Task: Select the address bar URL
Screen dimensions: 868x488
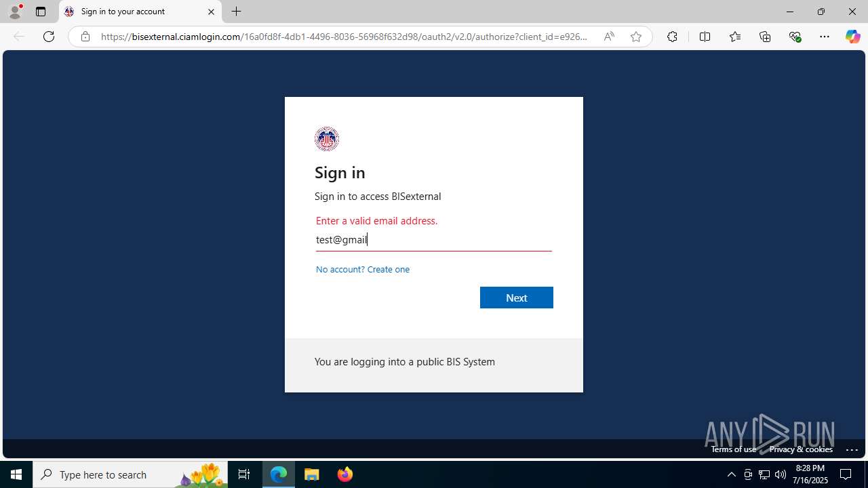Action: tap(344, 37)
